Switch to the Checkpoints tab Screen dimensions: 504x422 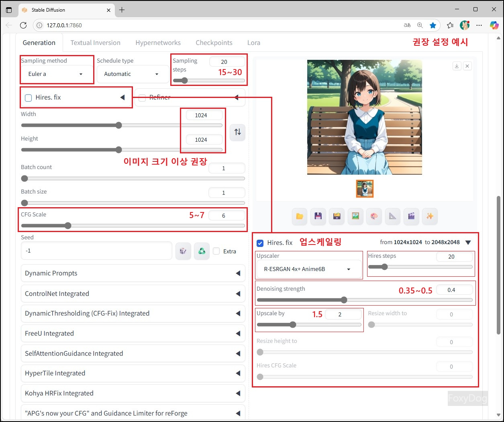pos(214,43)
